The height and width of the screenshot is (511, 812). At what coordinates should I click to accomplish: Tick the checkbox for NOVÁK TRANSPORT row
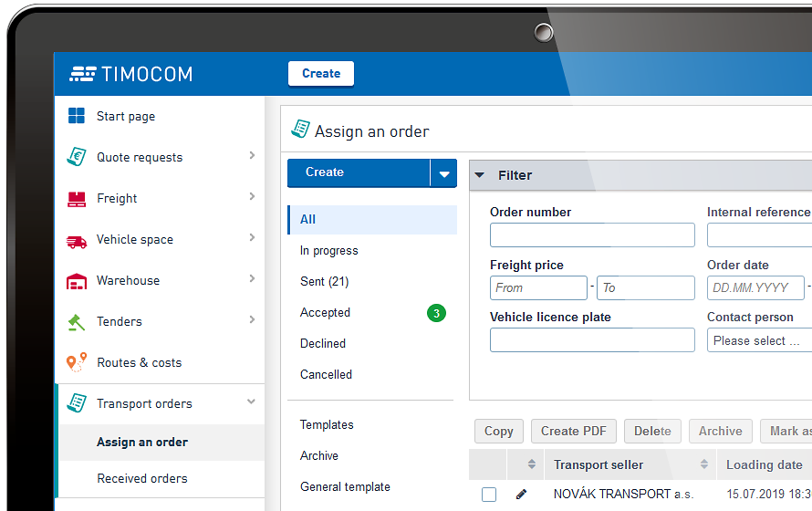point(489,495)
